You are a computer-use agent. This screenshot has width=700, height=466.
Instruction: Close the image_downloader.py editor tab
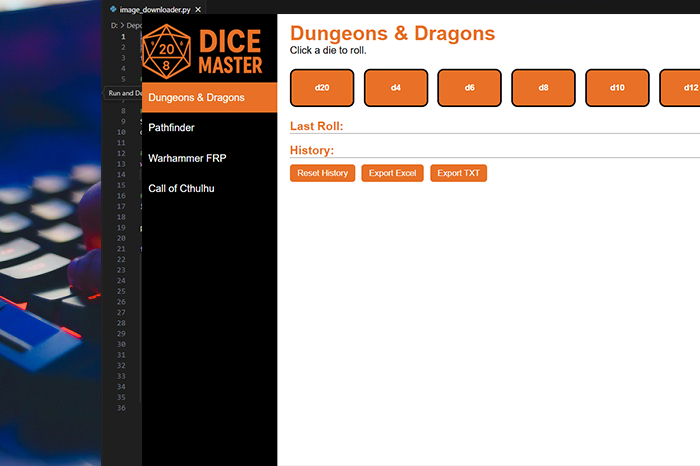198,9
